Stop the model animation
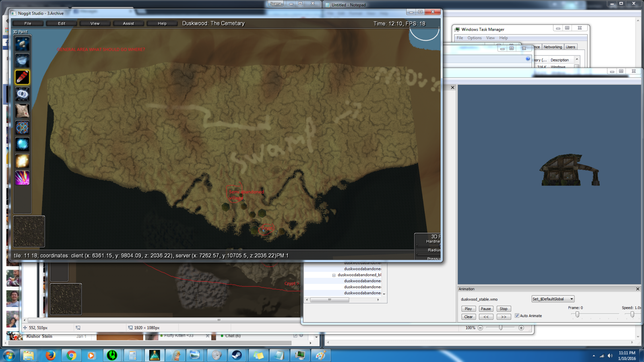The image size is (644, 362). [504, 309]
